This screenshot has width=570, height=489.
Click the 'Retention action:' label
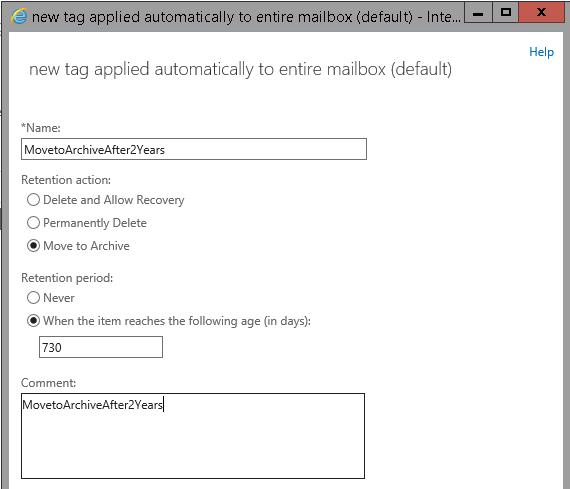click(x=66, y=180)
